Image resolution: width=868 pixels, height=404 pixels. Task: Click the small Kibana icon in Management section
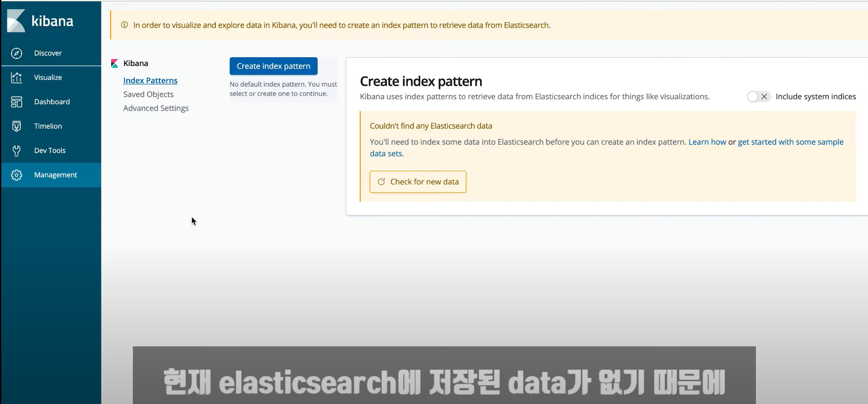pyautogui.click(x=114, y=64)
